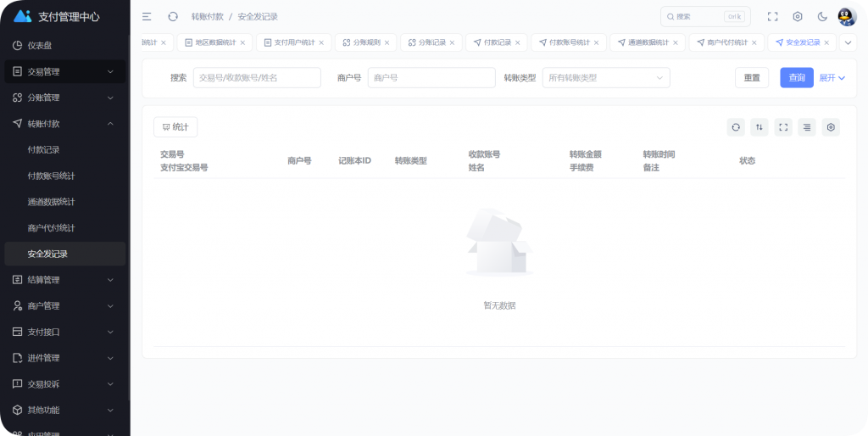Open the 仪表盘 dashboard menu item

pos(64,46)
